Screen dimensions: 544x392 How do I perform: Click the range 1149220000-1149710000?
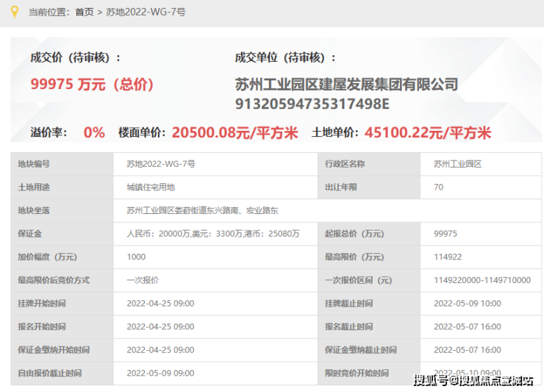point(482,280)
